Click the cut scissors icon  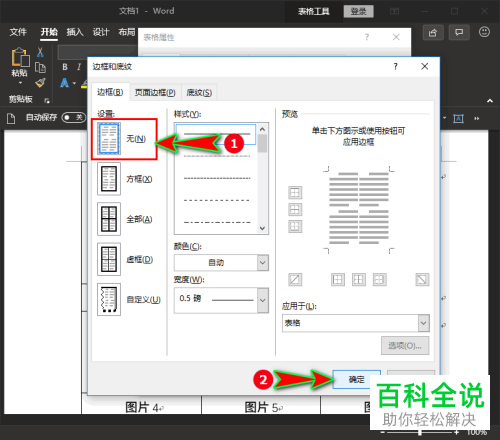(x=40, y=52)
